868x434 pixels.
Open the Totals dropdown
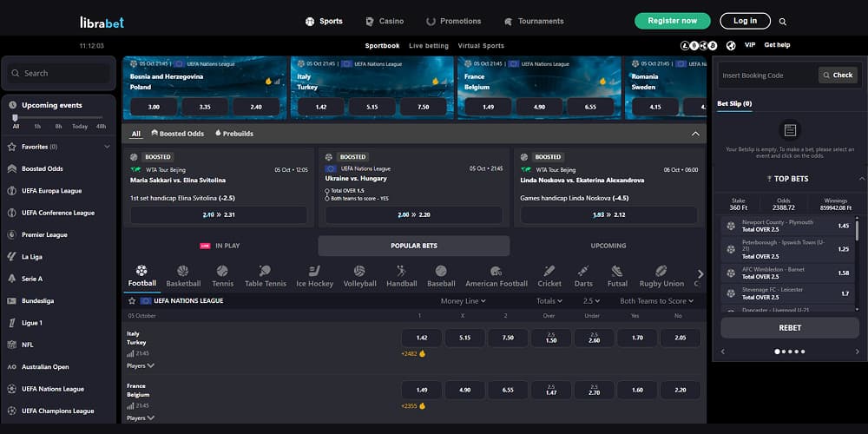click(x=549, y=301)
